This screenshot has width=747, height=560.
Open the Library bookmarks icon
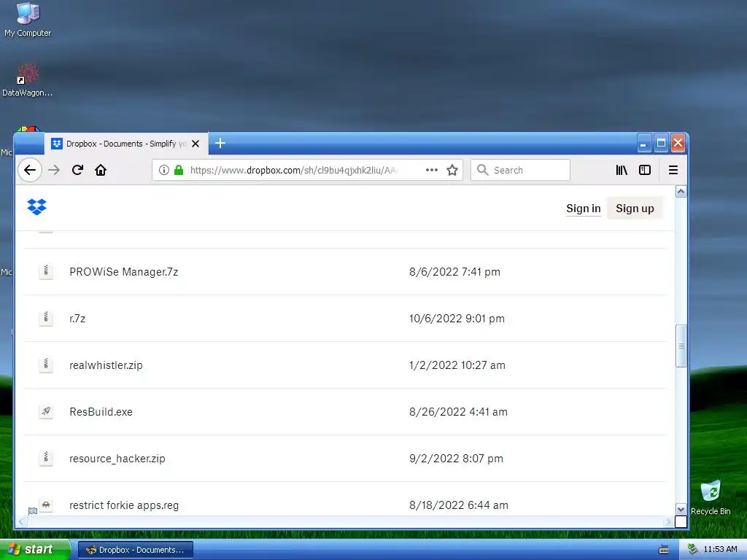click(x=622, y=170)
